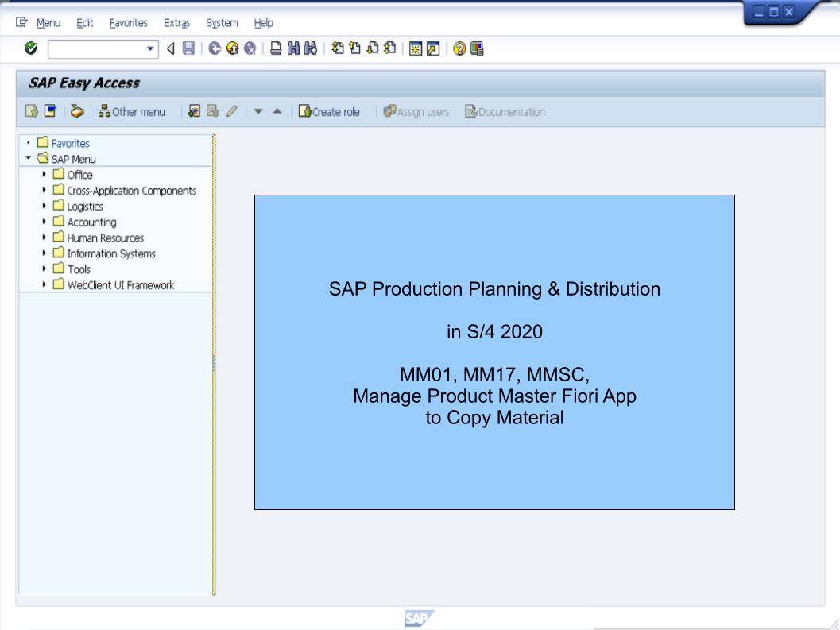Open the System menu
The width and height of the screenshot is (840, 630).
click(x=222, y=23)
